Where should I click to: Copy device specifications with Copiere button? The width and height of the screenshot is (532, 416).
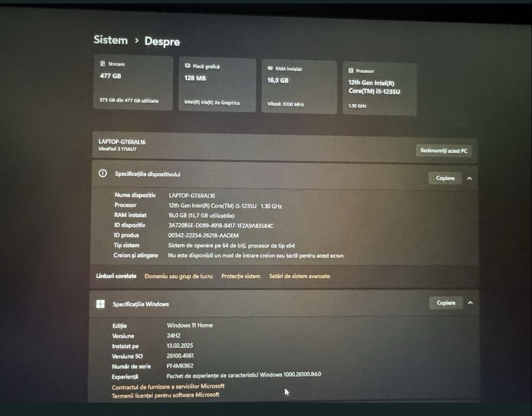(445, 178)
